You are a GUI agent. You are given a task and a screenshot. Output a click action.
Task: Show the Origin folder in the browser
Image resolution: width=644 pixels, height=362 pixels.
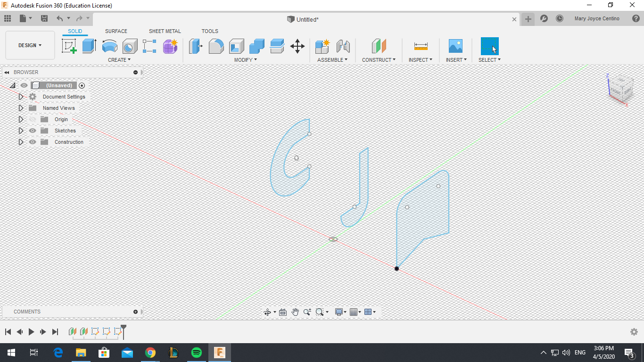click(x=33, y=119)
